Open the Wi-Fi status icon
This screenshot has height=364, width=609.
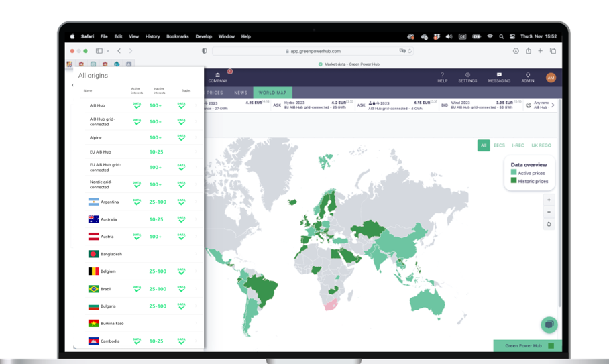(x=490, y=36)
